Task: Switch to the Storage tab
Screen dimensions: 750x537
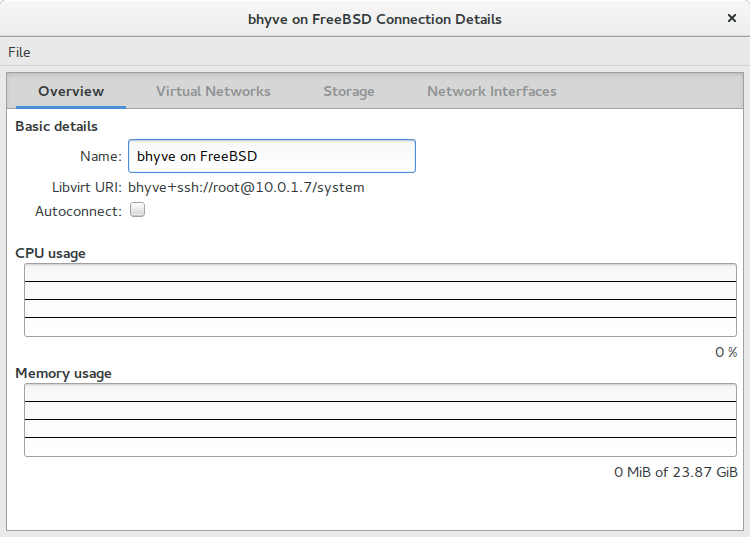Action: (x=349, y=91)
